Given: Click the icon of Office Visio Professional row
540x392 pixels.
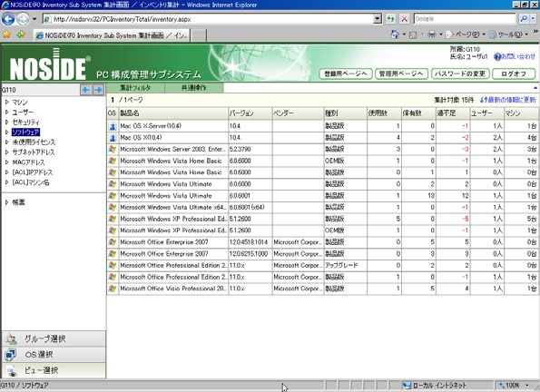Looking at the screenshot, I should [x=113, y=289].
